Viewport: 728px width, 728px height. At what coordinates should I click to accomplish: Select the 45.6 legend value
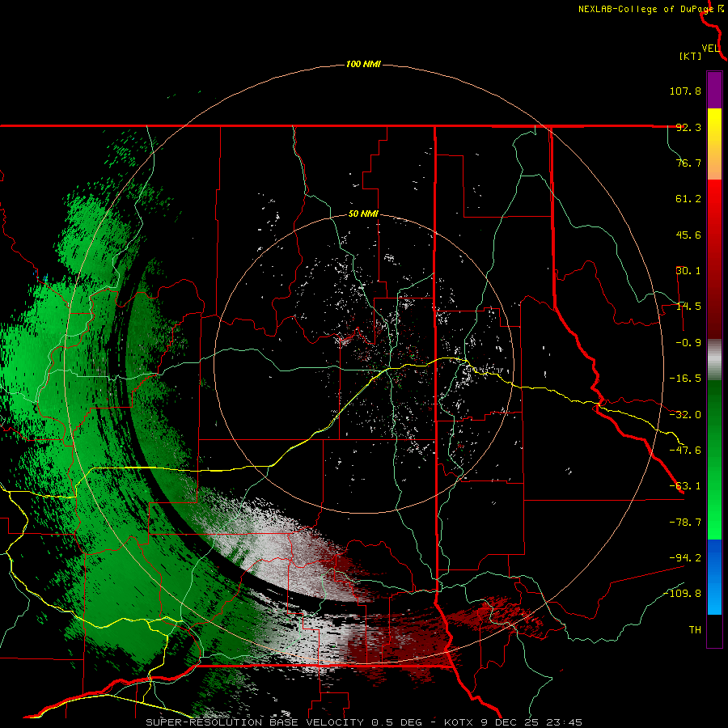688,235
